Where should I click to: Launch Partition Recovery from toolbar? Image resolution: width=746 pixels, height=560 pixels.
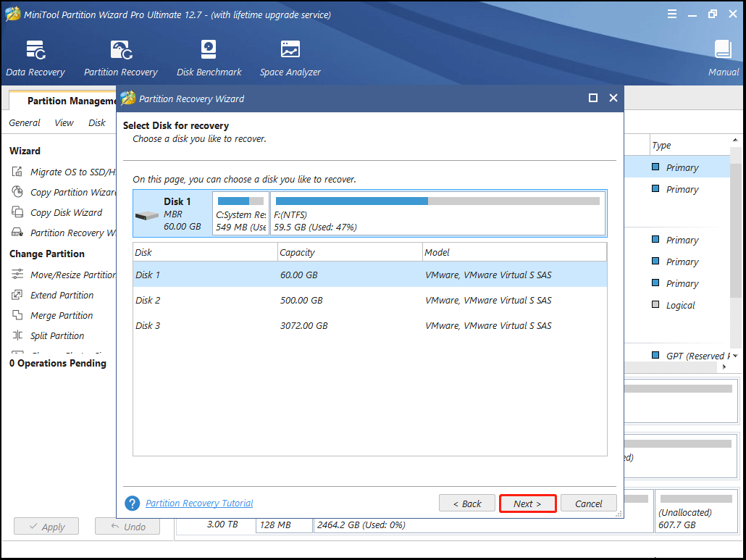[121, 59]
